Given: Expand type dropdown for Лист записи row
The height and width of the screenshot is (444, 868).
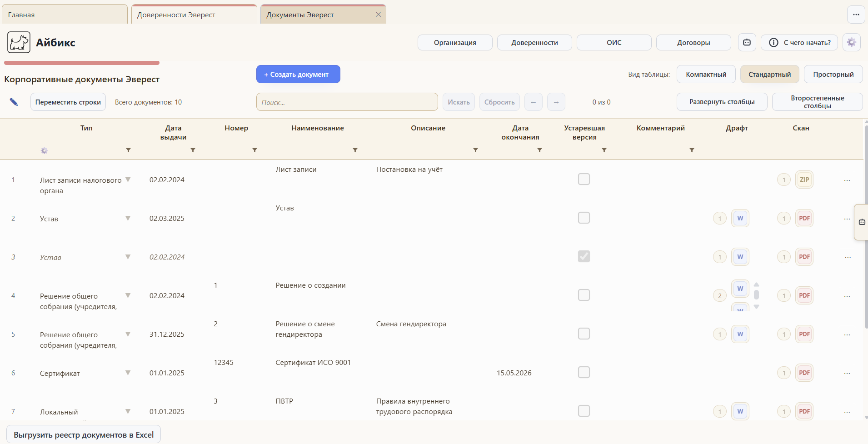Looking at the screenshot, I should click(x=128, y=180).
